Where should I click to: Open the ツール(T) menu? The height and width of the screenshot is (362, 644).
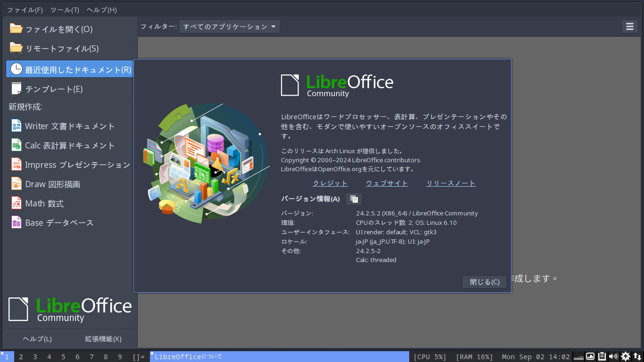tap(65, 10)
